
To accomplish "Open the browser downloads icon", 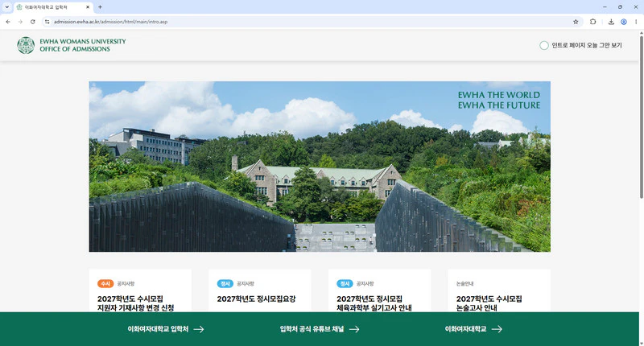I will [x=611, y=22].
